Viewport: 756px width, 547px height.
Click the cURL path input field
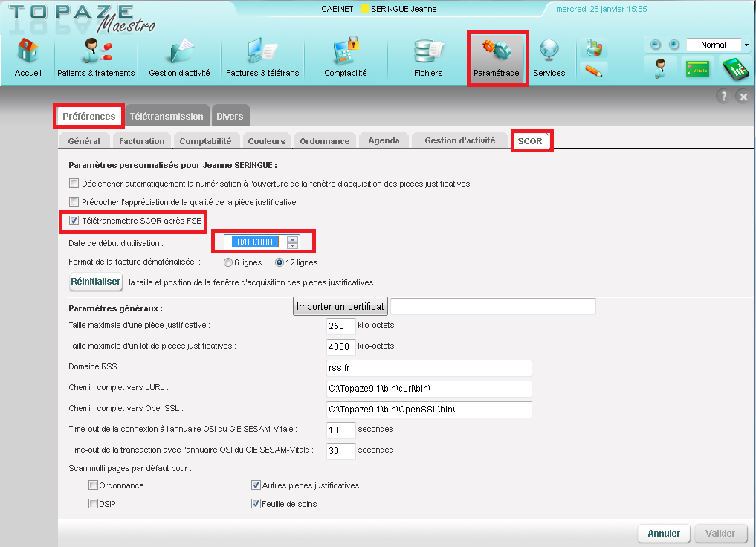tap(429, 389)
